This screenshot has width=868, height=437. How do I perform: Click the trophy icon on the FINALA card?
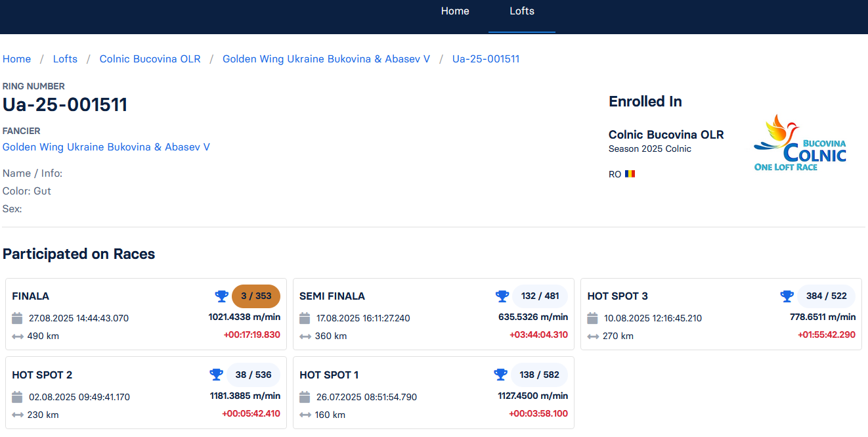(221, 296)
